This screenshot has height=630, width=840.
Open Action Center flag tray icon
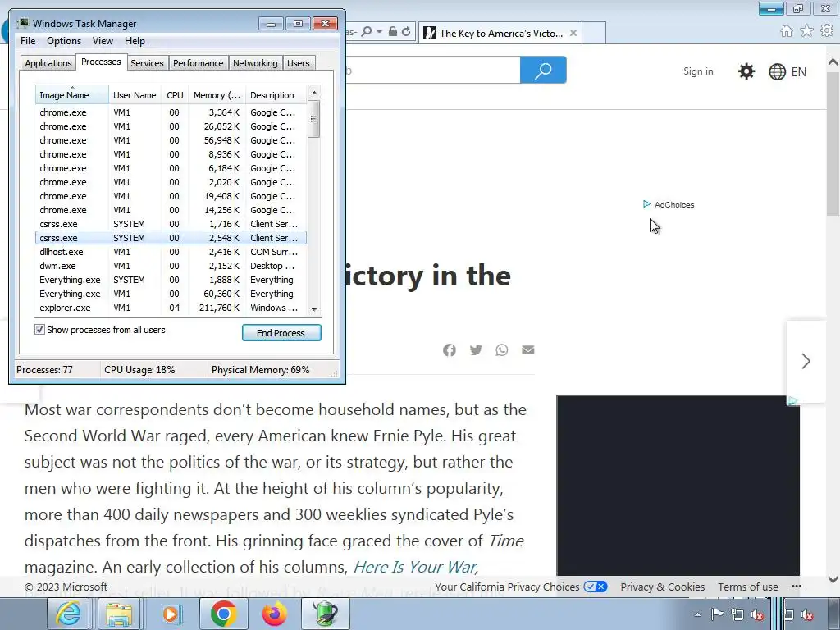(x=717, y=614)
